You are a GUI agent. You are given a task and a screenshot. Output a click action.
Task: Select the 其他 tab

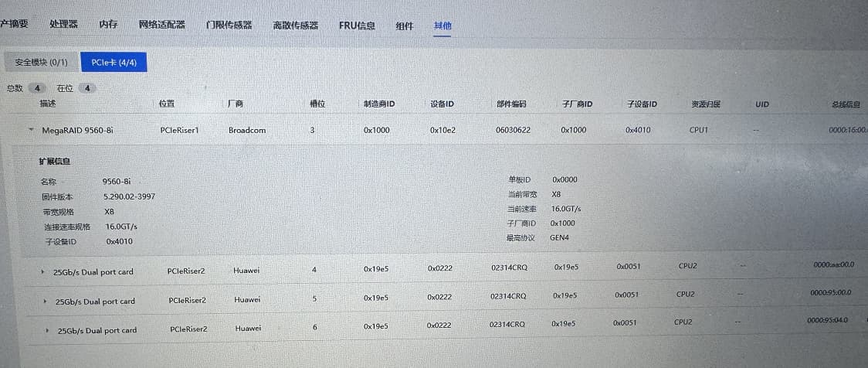click(x=442, y=25)
